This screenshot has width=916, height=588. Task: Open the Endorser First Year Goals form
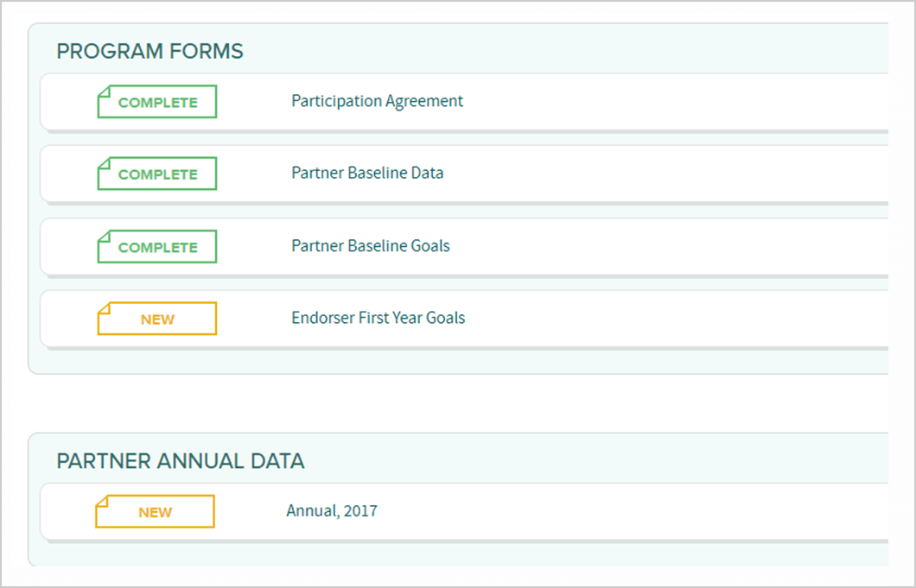click(x=378, y=318)
